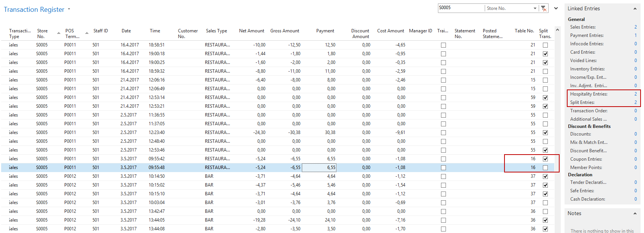The width and height of the screenshot is (644, 233).
Task: Click the sort arrow beside Store No. column
Action: [x=59, y=33]
